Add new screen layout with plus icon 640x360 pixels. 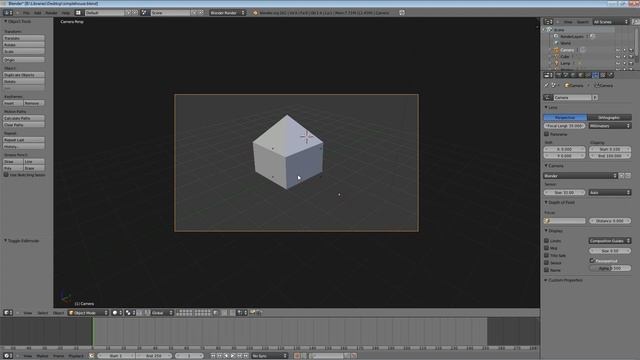pos(128,13)
